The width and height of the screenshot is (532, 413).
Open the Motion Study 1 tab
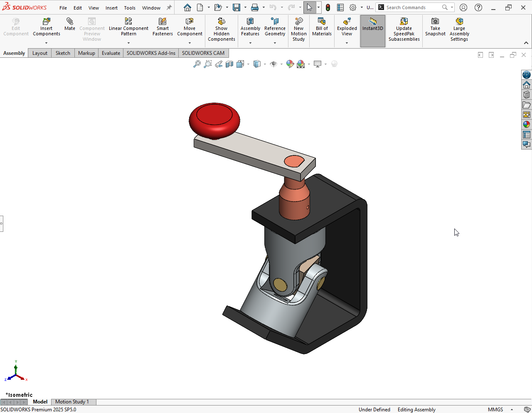coord(72,402)
